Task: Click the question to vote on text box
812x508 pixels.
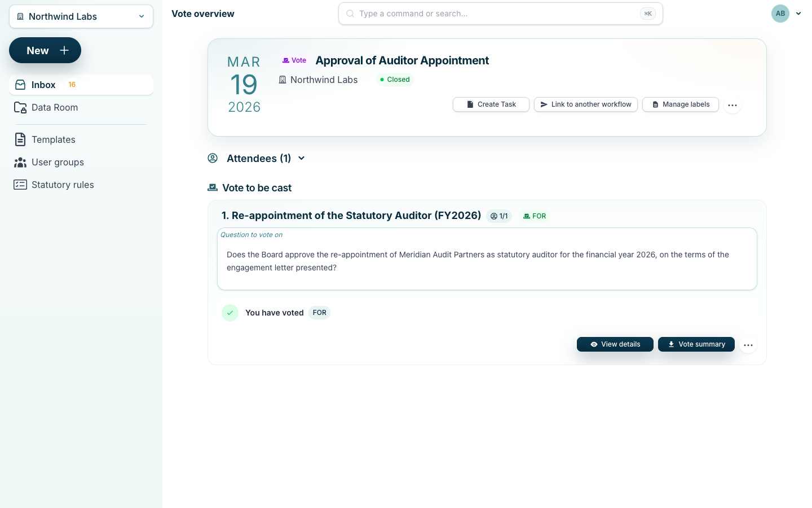Action: tap(487, 259)
